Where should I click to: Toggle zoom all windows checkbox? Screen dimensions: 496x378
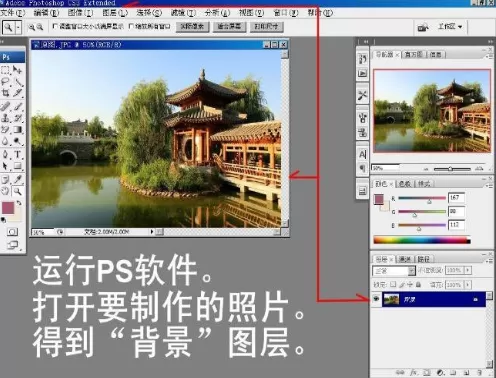tap(131, 26)
